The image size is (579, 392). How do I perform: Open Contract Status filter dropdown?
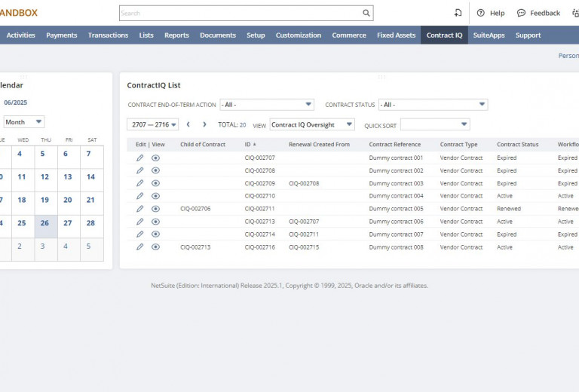pos(433,105)
